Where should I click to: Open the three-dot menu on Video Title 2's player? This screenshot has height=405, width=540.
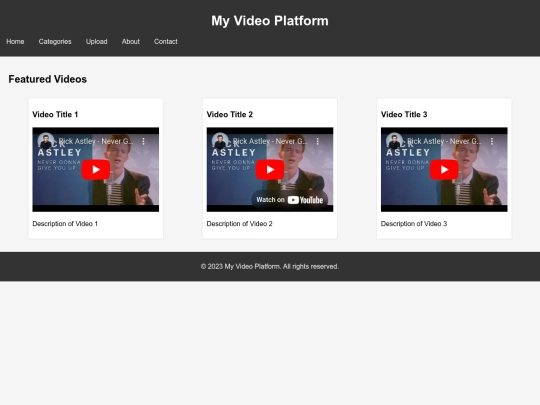tap(318, 141)
